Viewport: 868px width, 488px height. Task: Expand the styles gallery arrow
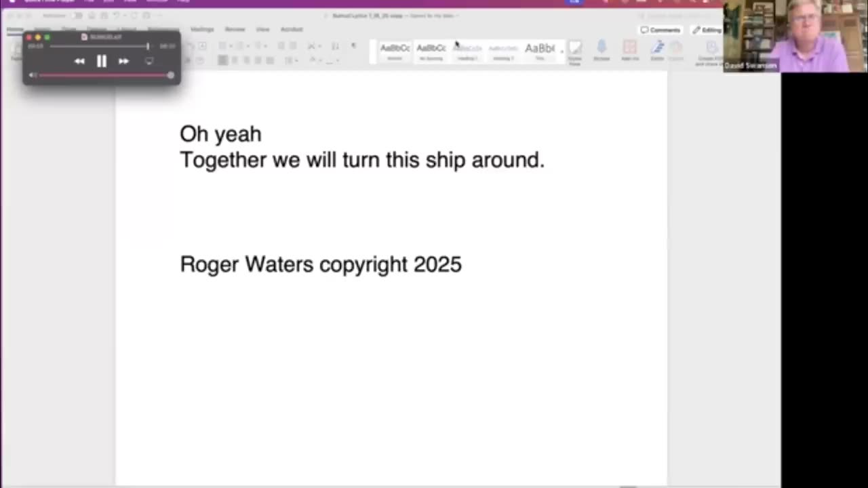pyautogui.click(x=562, y=52)
